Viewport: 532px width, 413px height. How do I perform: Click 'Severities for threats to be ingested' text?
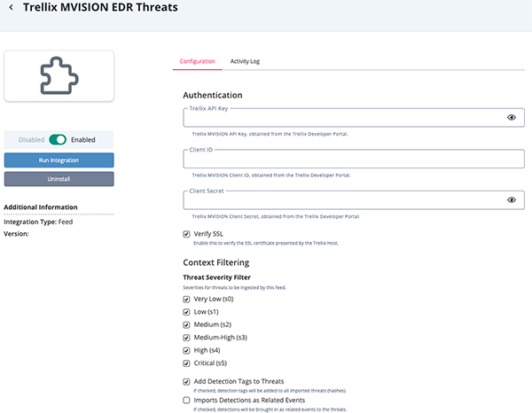coord(234,287)
